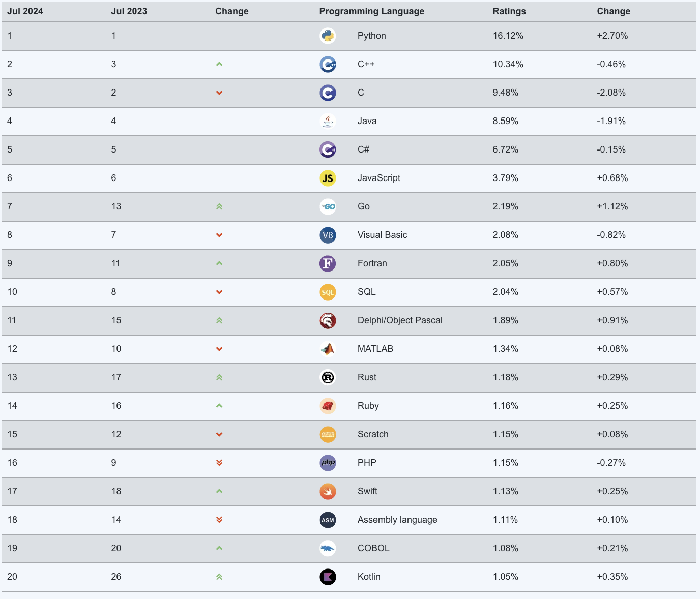The width and height of the screenshot is (700, 599).
Task: Click the Delphi/Object Pascal language name
Action: coord(400,320)
